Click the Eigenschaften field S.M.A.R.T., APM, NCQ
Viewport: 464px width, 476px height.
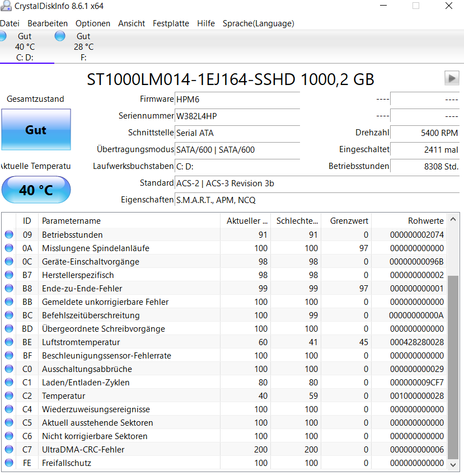[317, 200]
